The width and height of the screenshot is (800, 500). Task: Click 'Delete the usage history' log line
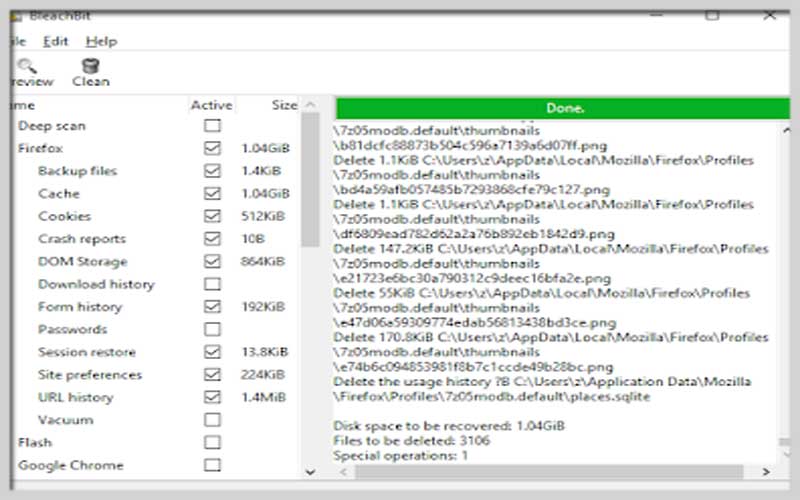[542, 382]
